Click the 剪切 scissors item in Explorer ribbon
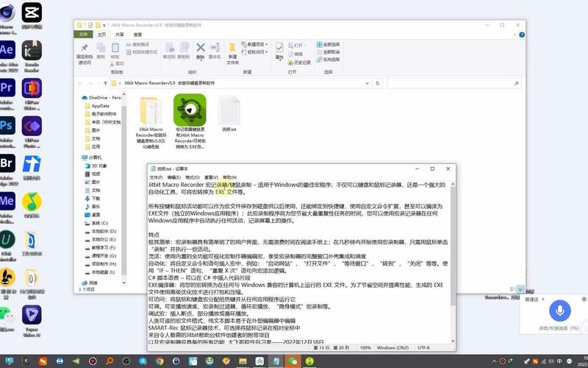 (118, 63)
